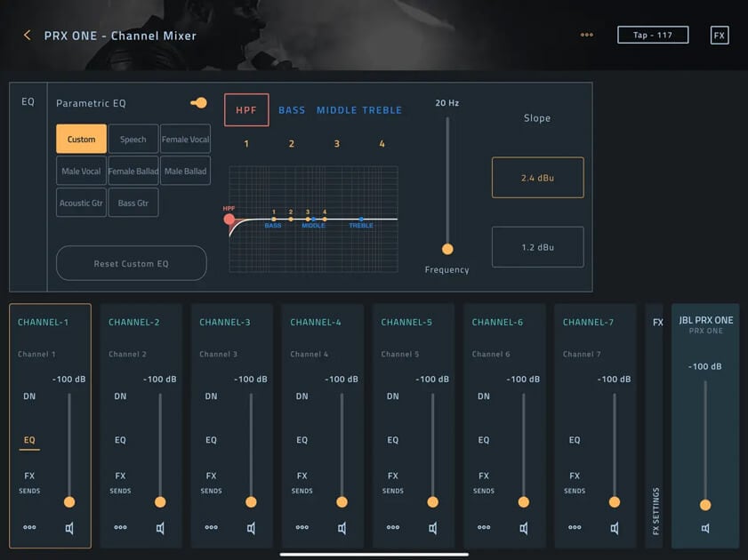Open Channel-3 more options dots
The width and height of the screenshot is (748, 560).
pyautogui.click(x=212, y=527)
